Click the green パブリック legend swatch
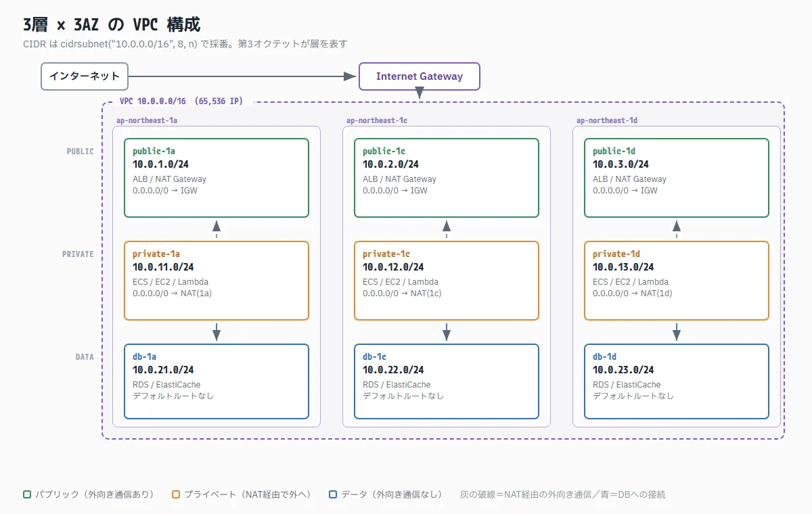 coord(27,494)
